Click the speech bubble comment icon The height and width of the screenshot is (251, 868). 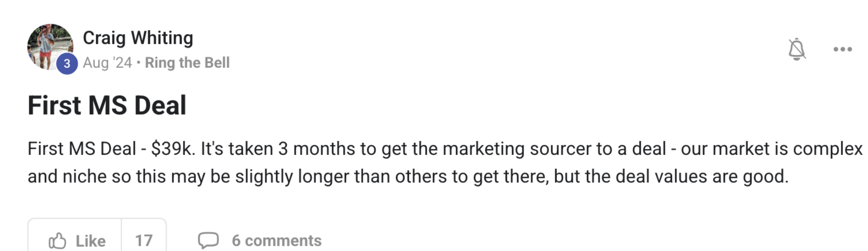click(208, 241)
